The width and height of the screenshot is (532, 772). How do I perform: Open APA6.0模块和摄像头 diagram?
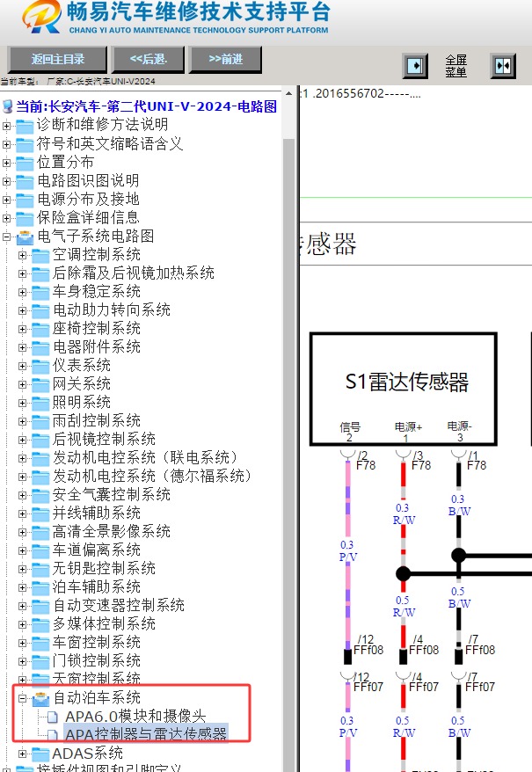135,717
